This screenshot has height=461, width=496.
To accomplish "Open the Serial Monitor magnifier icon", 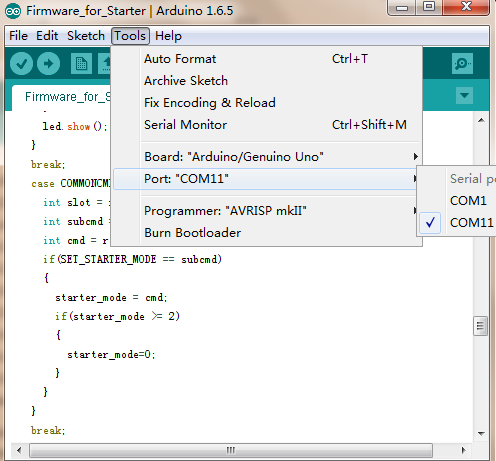I will (462, 63).
